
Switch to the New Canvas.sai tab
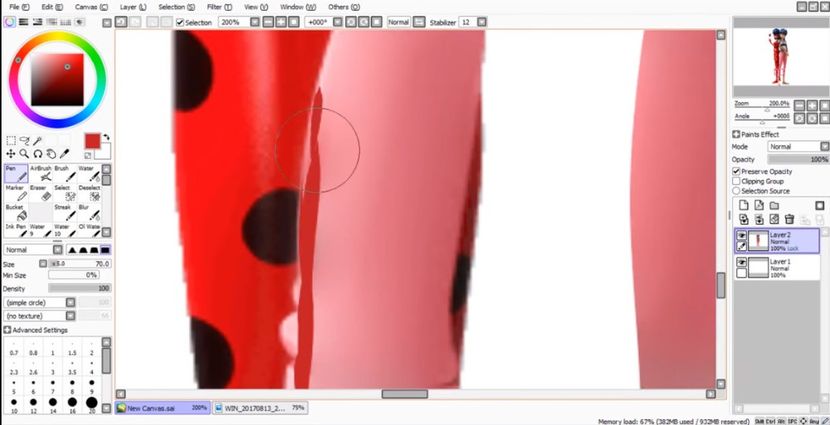click(x=163, y=408)
